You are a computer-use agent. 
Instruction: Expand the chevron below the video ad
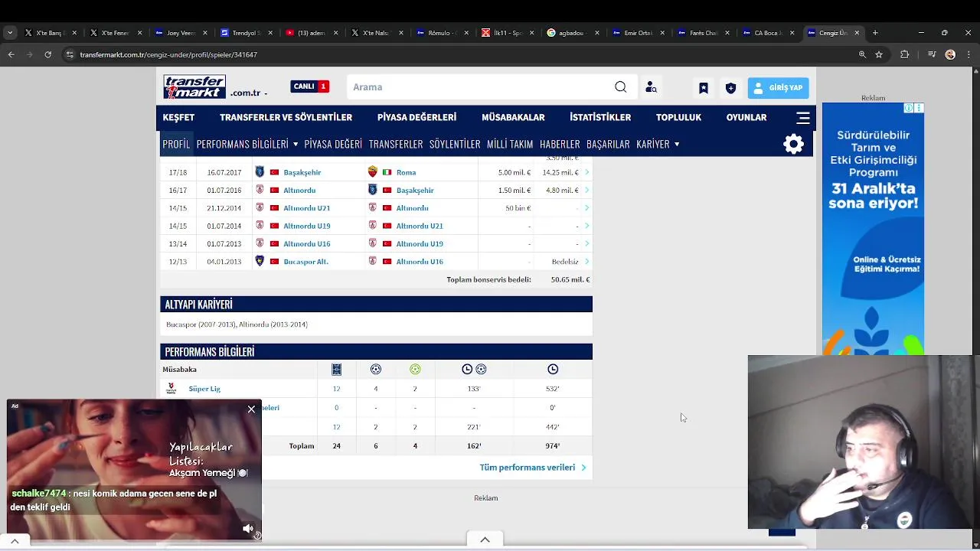coord(14,541)
